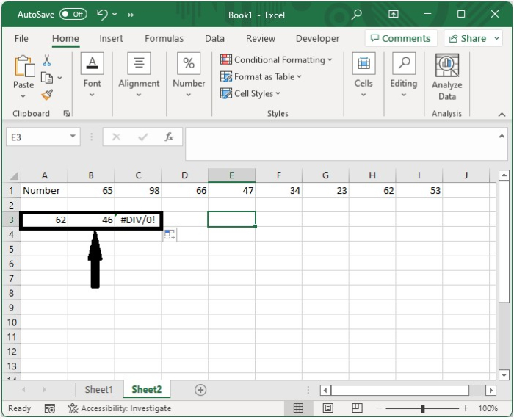Open Format as Table dropdown
Screen dimensions: 514x420
261,76
